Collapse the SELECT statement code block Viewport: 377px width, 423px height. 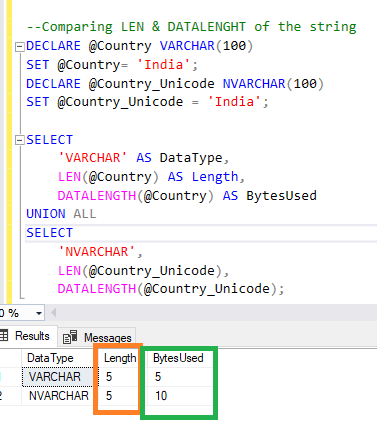point(20,140)
